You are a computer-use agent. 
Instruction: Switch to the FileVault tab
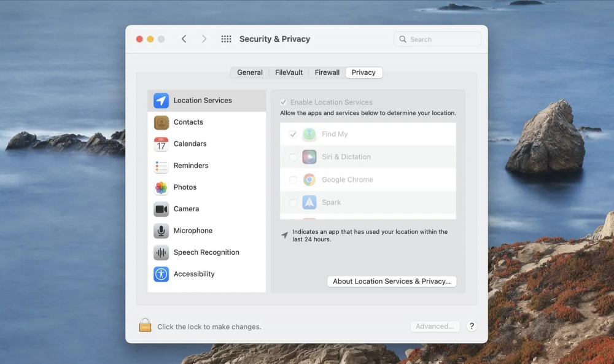tap(289, 72)
